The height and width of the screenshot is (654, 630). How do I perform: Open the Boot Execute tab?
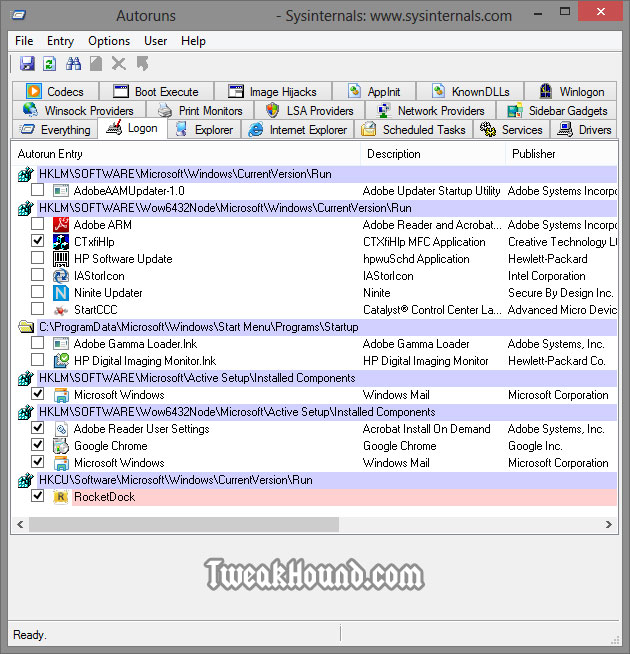156,91
